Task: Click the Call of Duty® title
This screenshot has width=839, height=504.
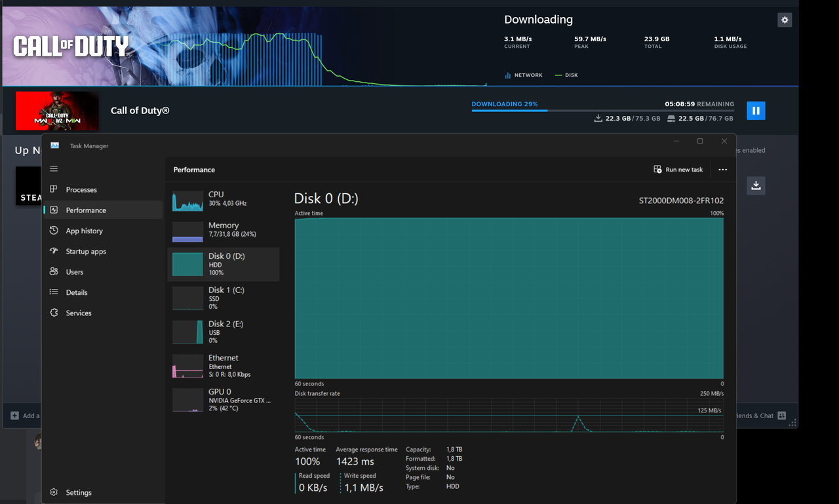Action: point(140,111)
